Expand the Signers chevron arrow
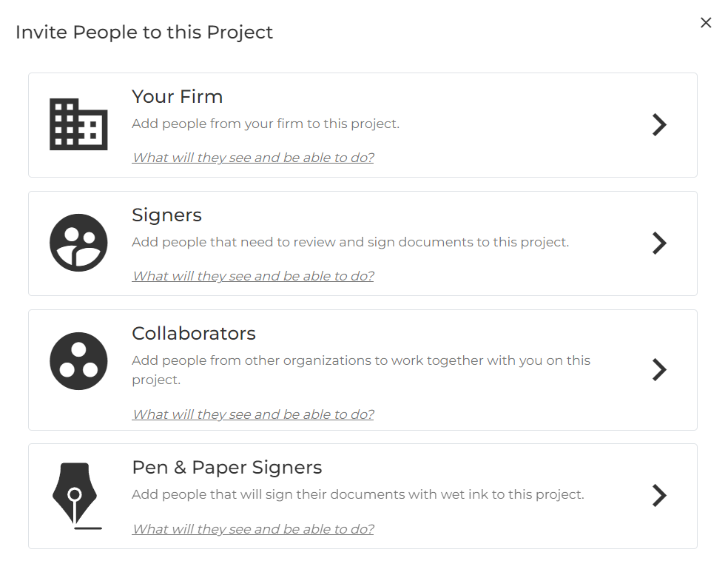 click(x=659, y=243)
